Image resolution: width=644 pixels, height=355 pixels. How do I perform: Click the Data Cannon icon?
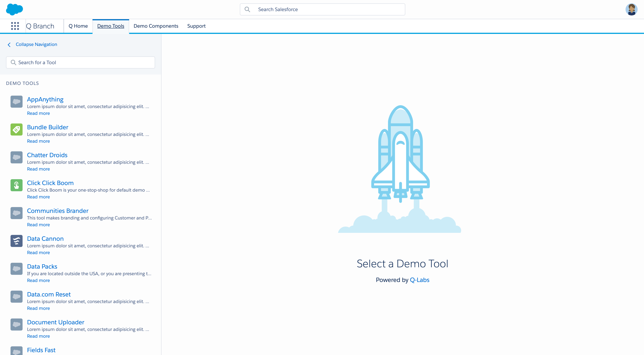(17, 241)
